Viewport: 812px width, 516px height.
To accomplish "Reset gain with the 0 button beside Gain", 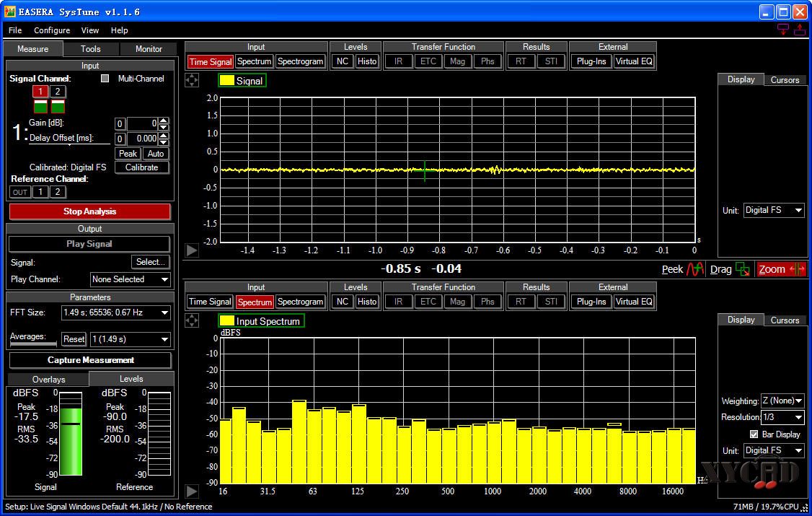I will [x=120, y=124].
